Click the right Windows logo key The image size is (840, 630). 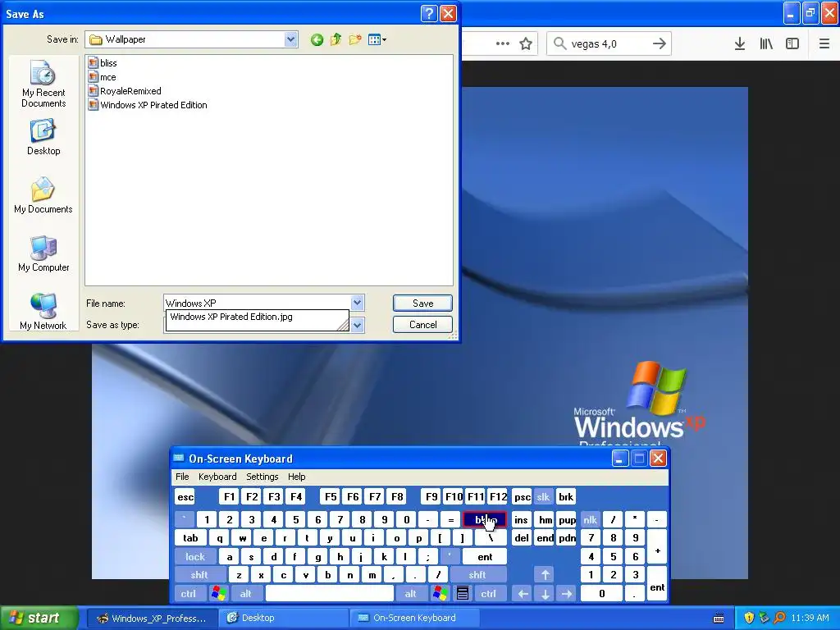[441, 594]
